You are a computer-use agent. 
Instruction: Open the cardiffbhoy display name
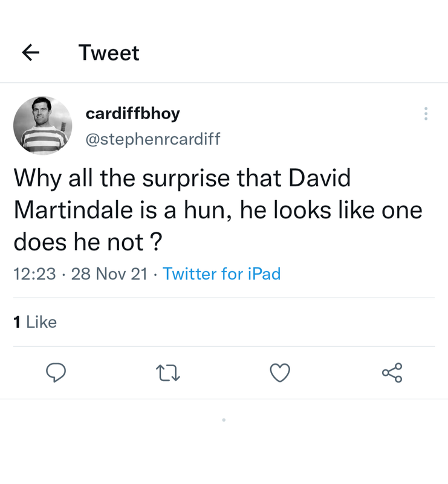[132, 114]
